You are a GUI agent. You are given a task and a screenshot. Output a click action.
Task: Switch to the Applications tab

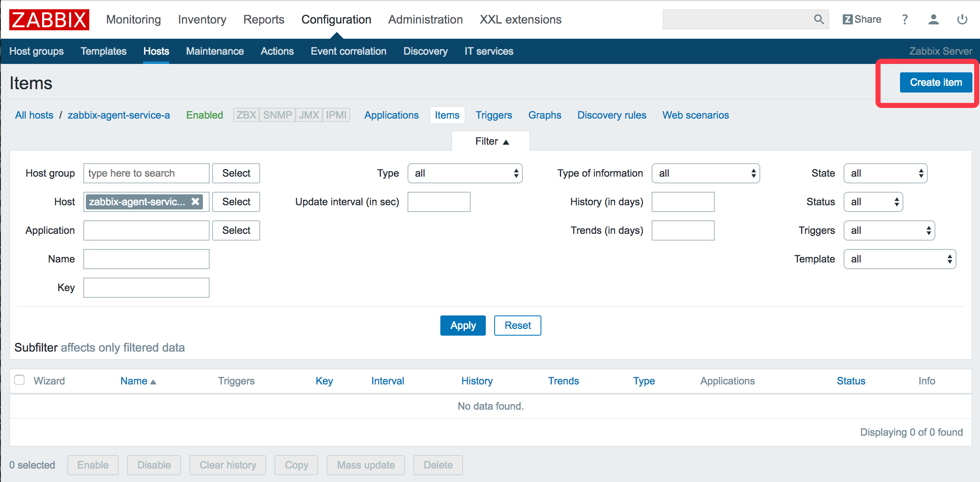(391, 115)
